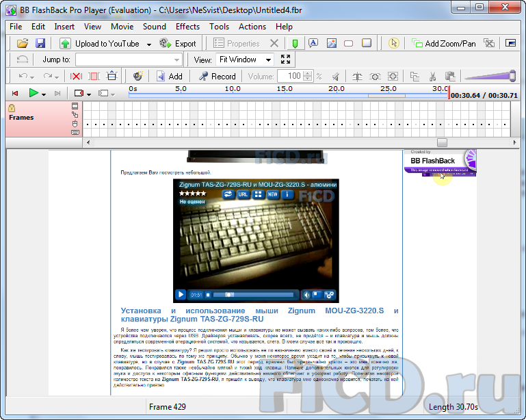Click the fullscreen expand arrows icon

coord(285,60)
